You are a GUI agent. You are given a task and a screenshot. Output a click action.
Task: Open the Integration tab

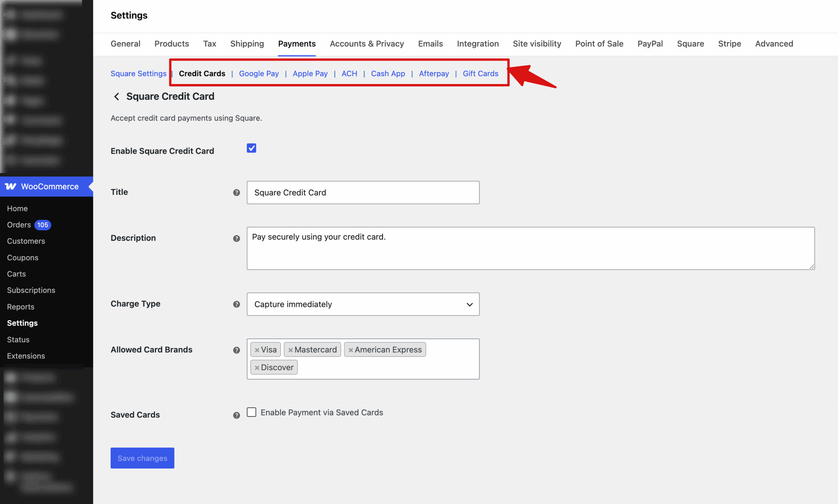(478, 44)
